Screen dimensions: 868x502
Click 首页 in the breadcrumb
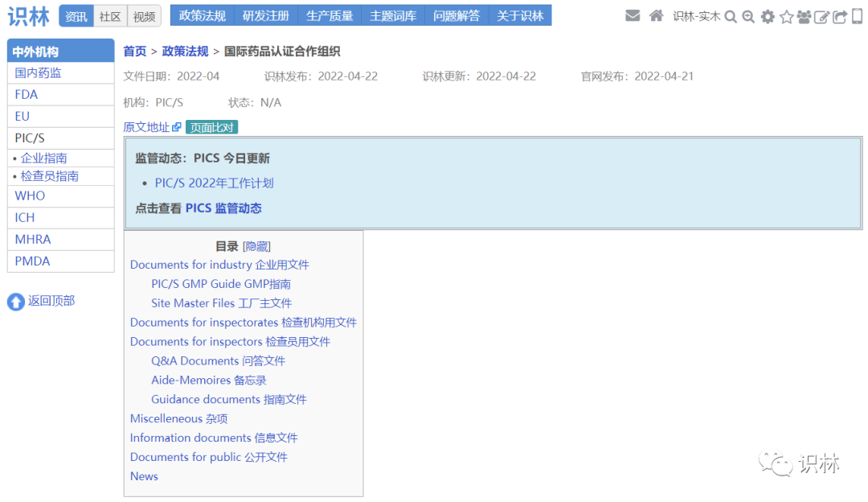(x=134, y=51)
